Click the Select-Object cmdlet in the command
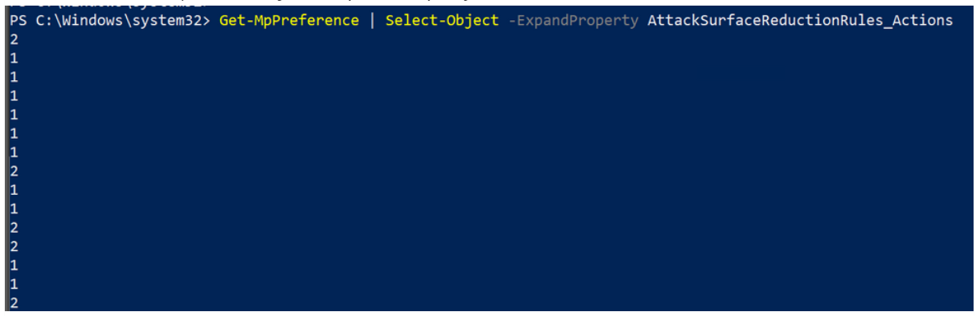 [x=443, y=20]
